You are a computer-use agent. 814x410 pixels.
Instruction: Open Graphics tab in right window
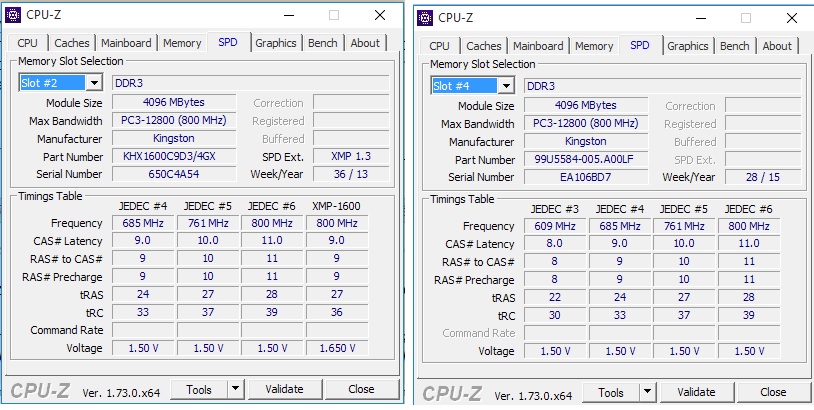[x=688, y=46]
